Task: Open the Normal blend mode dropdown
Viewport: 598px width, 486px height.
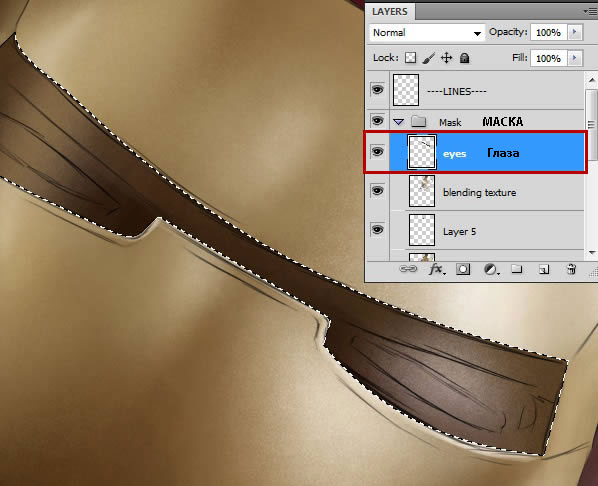Action: pyautogui.click(x=427, y=33)
